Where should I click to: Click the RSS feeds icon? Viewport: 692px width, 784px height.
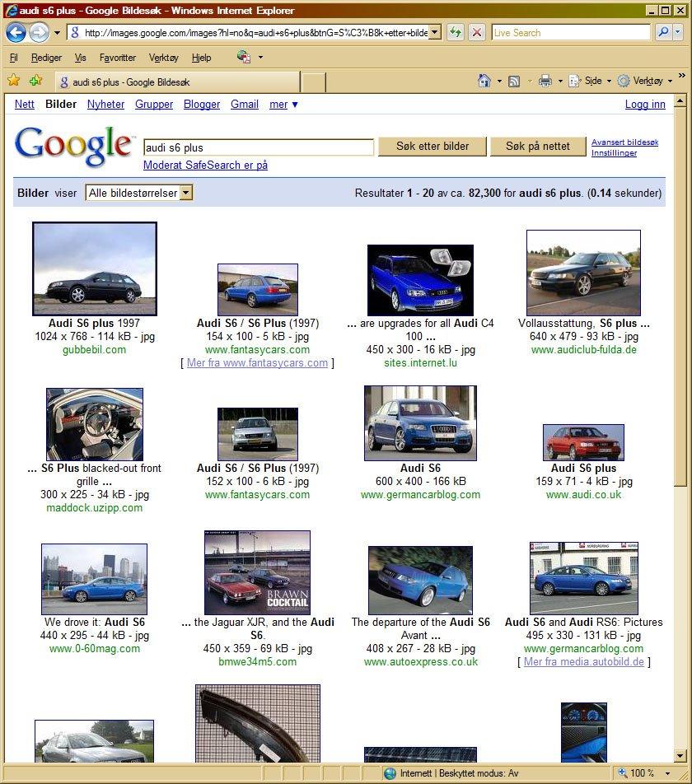click(x=515, y=82)
